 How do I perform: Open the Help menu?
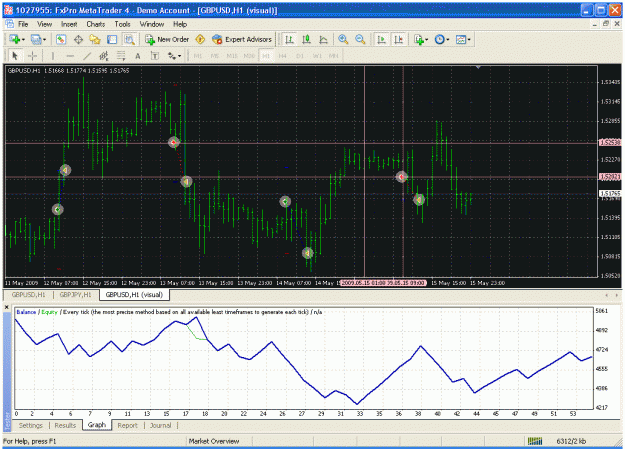coord(180,24)
